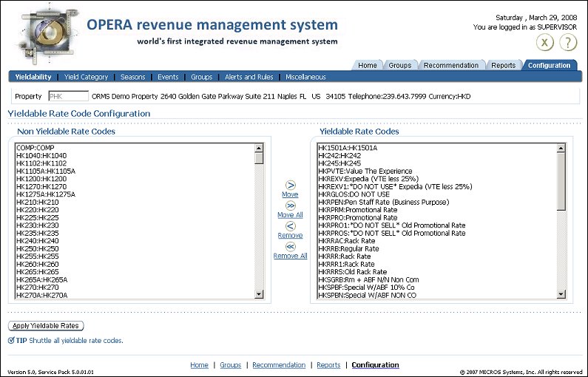588x377 pixels.
Task: Open the Reports tab
Action: pos(503,66)
